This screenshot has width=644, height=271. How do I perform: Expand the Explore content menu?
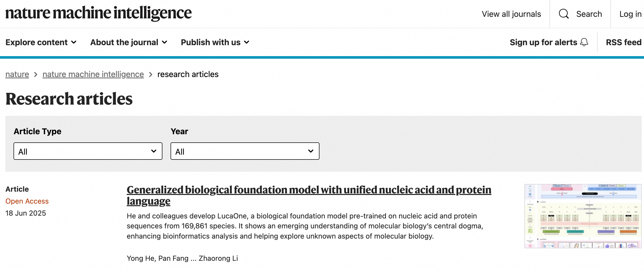click(x=37, y=42)
